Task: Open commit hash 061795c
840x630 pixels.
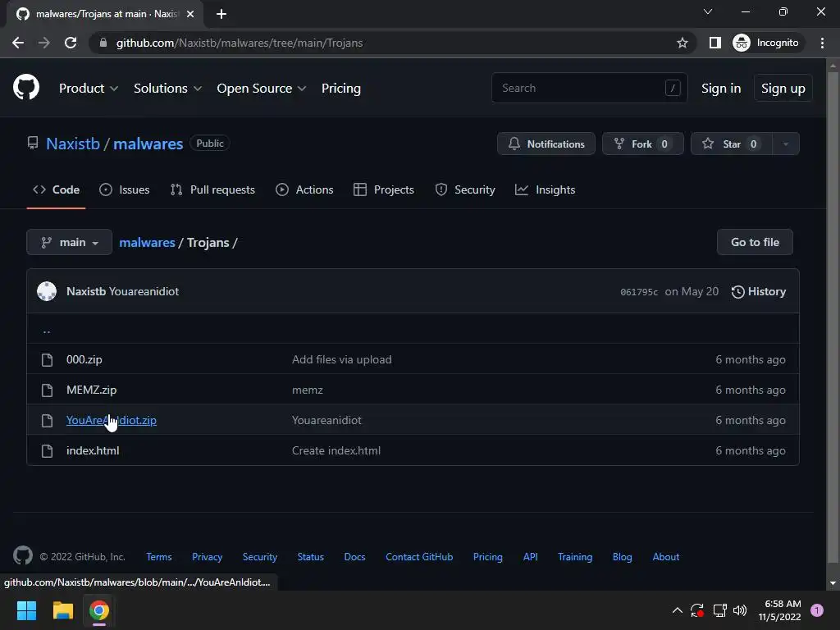Action: pyautogui.click(x=639, y=292)
